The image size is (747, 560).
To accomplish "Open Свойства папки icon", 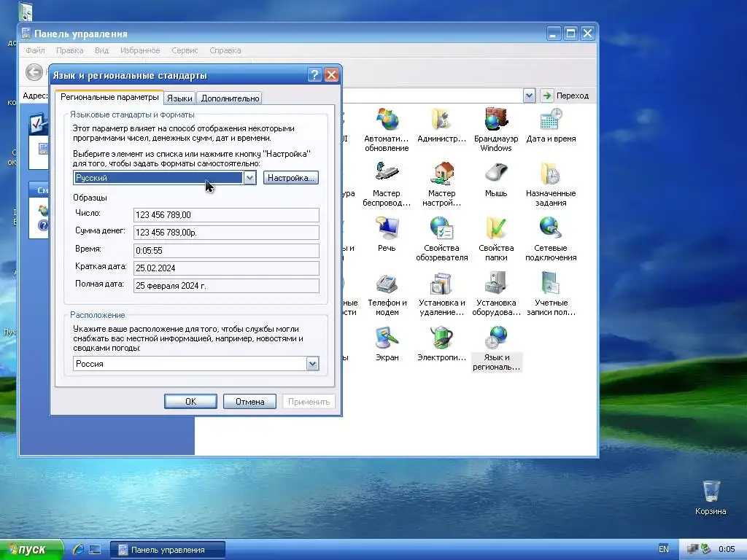I will point(496,238).
